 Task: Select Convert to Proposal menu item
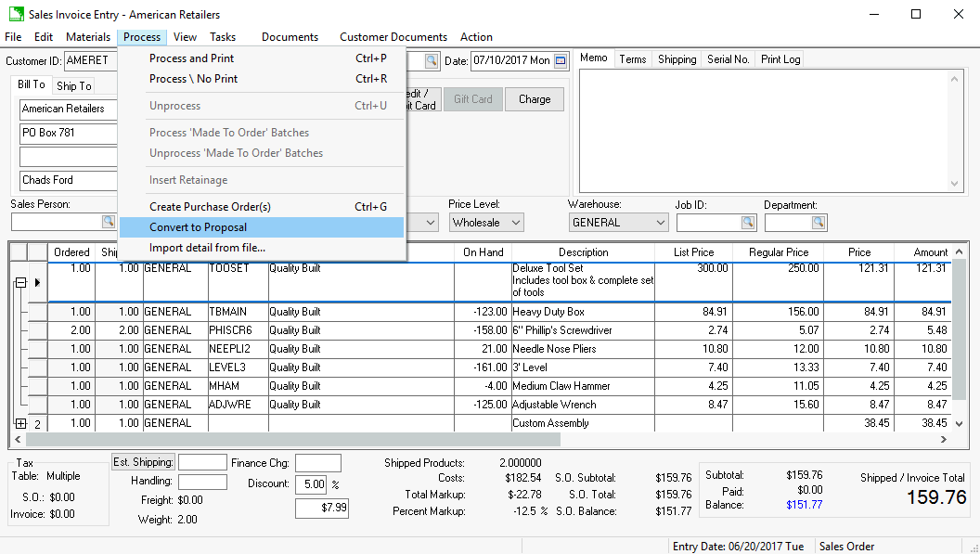pyautogui.click(x=199, y=227)
